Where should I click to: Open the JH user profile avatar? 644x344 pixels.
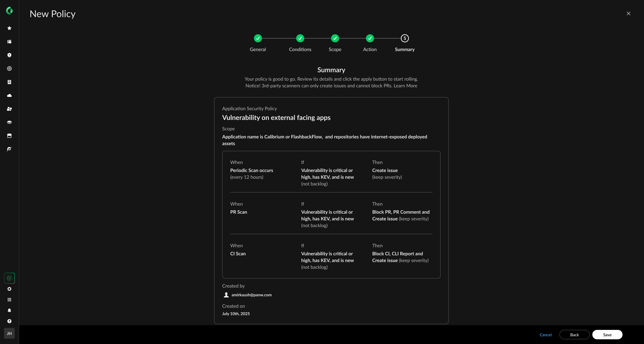click(9, 333)
